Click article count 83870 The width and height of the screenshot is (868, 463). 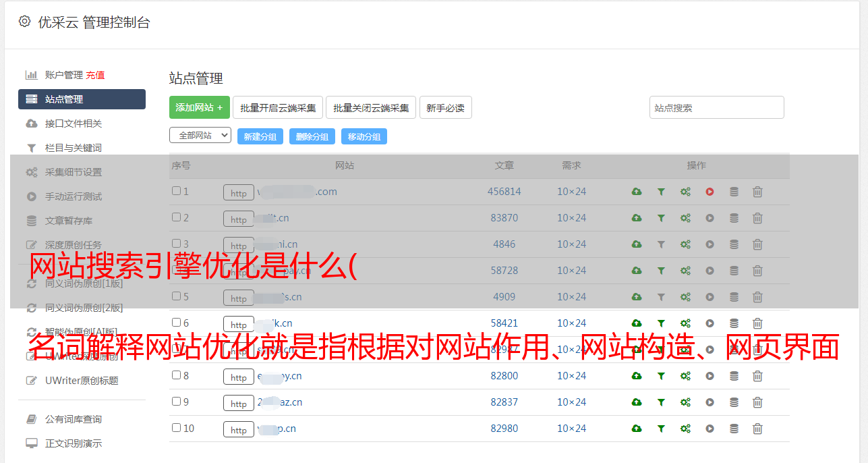coord(504,218)
